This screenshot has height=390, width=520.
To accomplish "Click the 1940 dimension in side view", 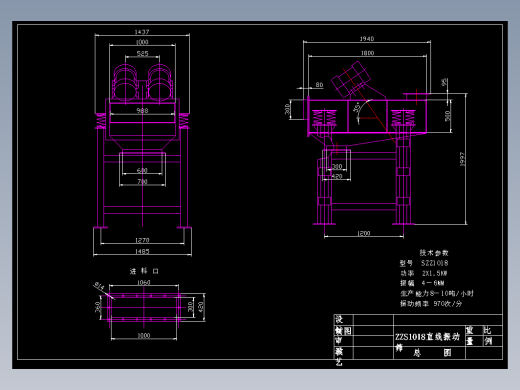I will point(367,39).
